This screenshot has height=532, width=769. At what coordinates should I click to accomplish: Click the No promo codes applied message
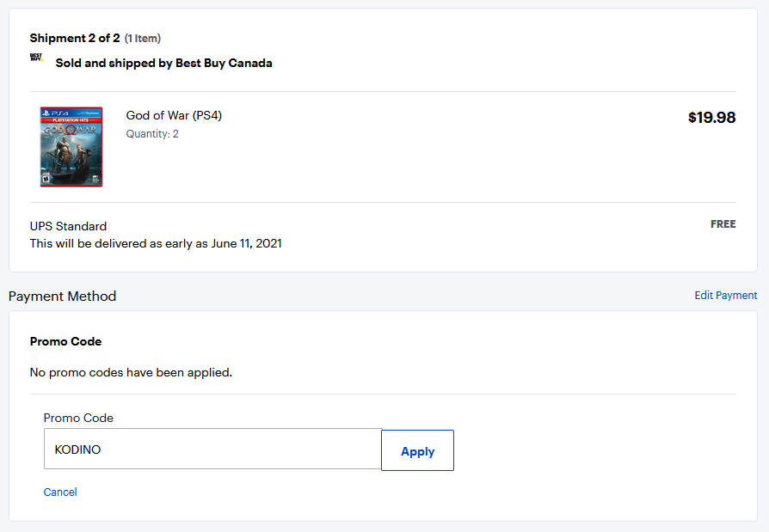pos(131,373)
